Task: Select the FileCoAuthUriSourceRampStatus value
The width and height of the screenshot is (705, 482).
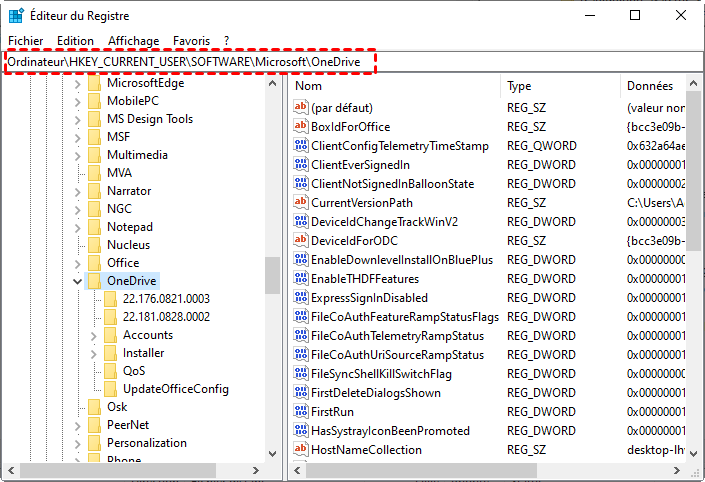Action: tap(397, 355)
